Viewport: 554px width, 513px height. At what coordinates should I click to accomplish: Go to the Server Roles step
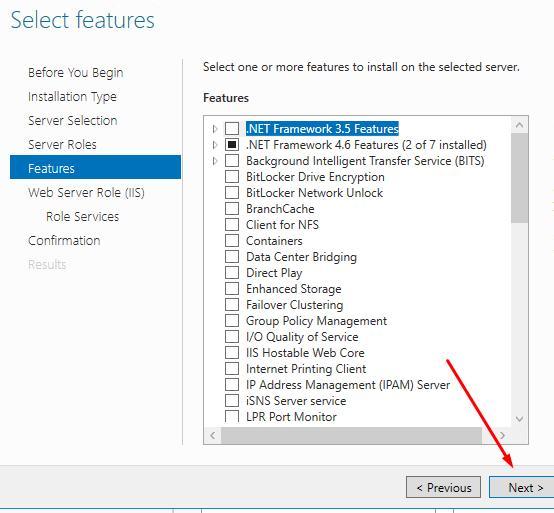[62, 145]
